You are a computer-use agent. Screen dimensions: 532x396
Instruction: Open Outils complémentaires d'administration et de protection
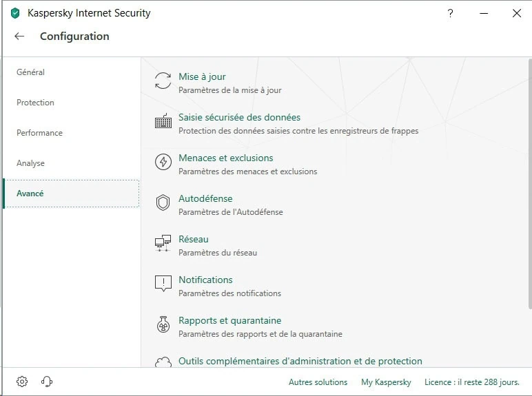(x=300, y=361)
